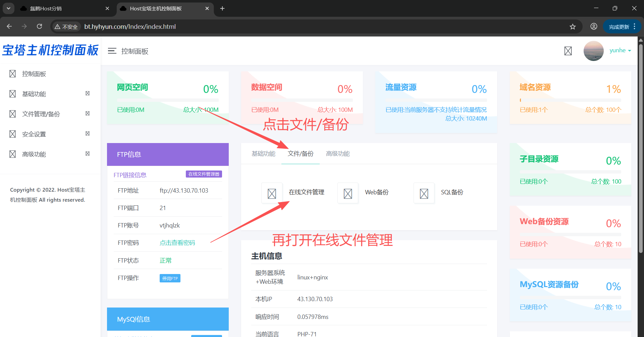Open the browser profile icon

point(594,26)
